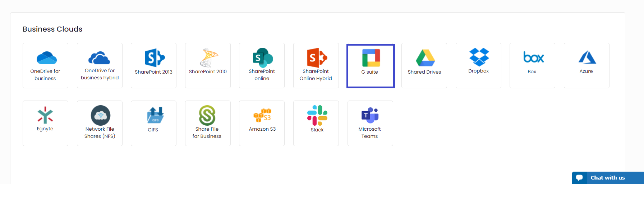The width and height of the screenshot is (644, 200).
Task: Click the 'OneDrive for business' label
Action: 45,75
